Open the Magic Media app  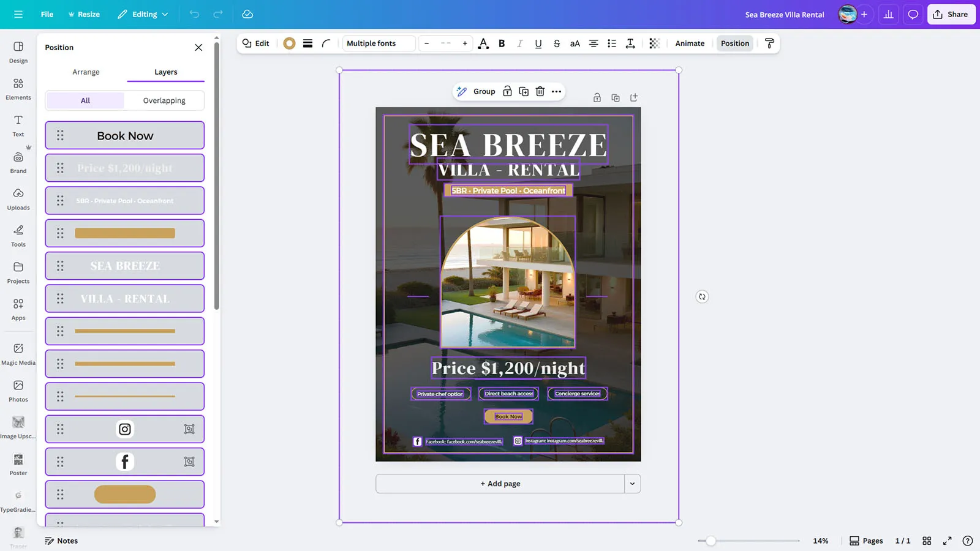pos(18,353)
